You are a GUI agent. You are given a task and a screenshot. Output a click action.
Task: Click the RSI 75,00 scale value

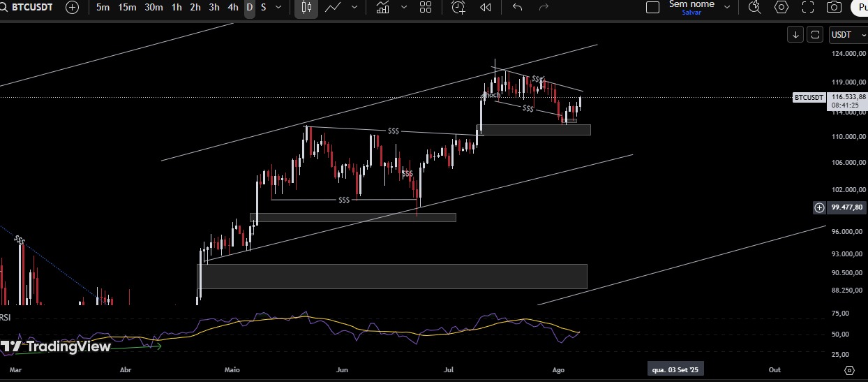tap(840, 314)
